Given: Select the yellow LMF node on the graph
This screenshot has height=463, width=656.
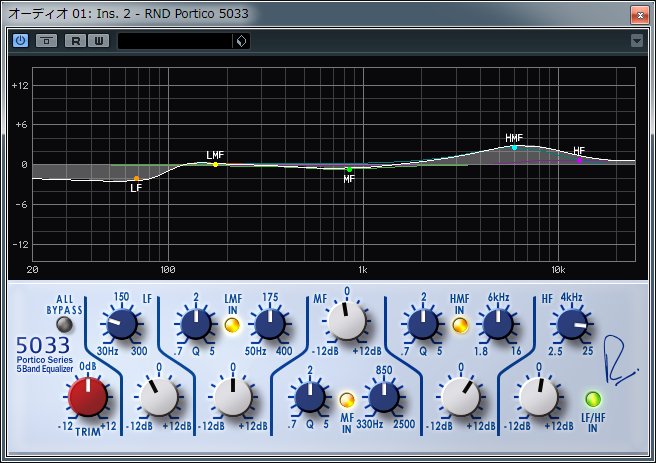Looking at the screenshot, I should pos(215,164).
